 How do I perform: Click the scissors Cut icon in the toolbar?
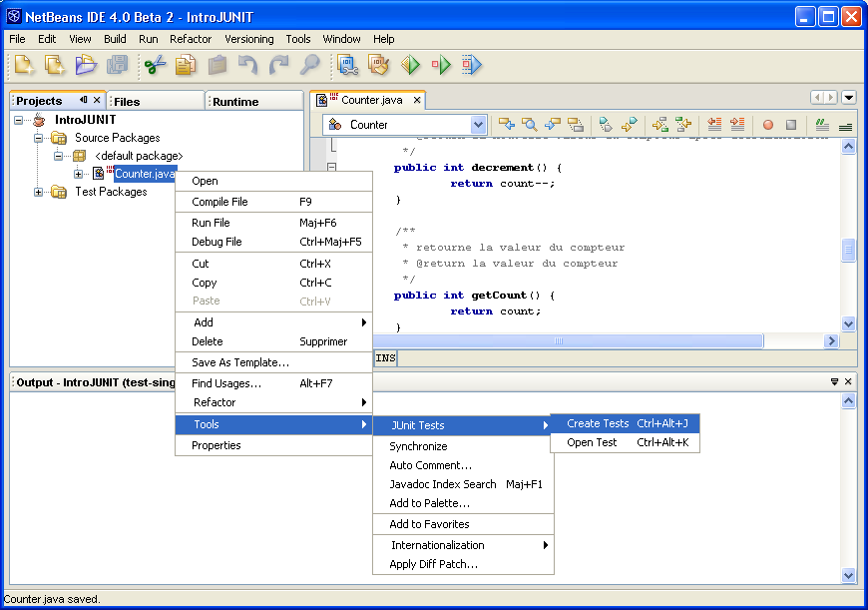pos(155,65)
